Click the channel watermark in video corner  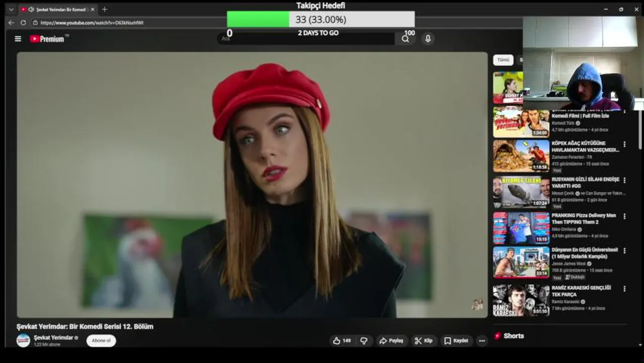pos(477,304)
